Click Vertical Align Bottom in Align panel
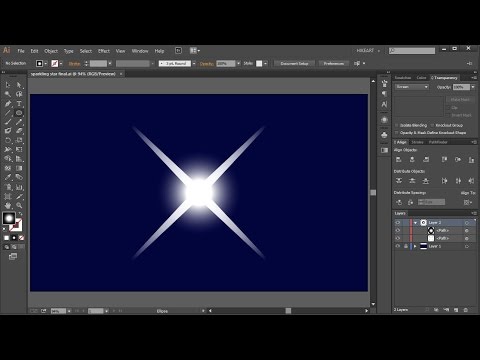This screenshot has width=480, height=360. [x=471, y=160]
